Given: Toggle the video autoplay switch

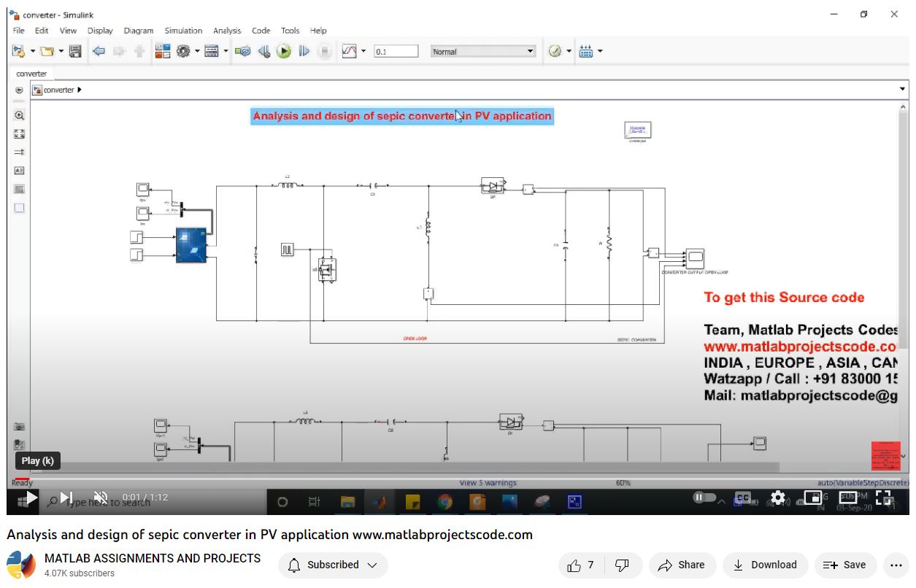Looking at the screenshot, I should tap(704, 498).
